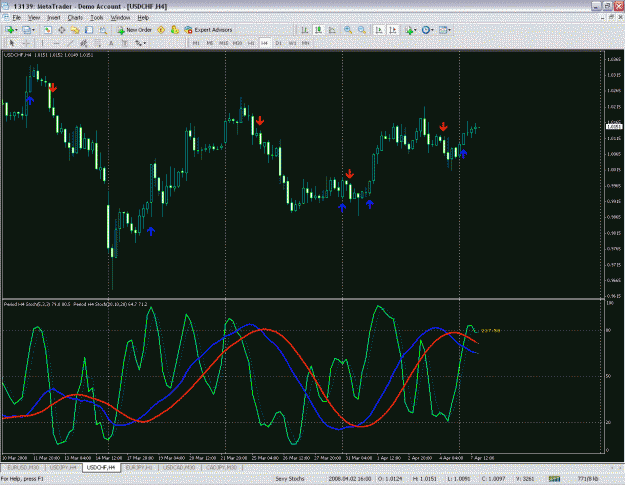Zoom out on the chart
This screenshot has height=485, width=625.
coord(362,30)
